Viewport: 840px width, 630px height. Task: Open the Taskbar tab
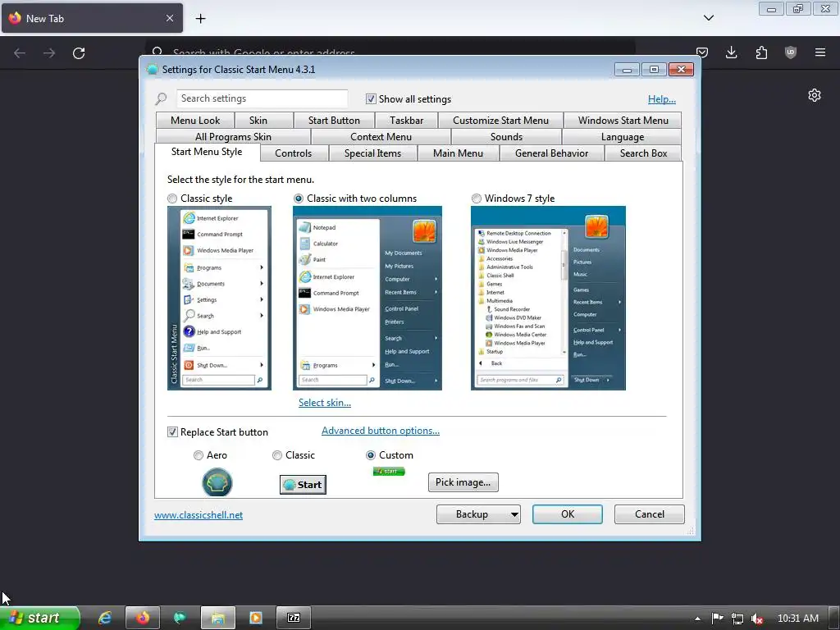click(x=407, y=121)
